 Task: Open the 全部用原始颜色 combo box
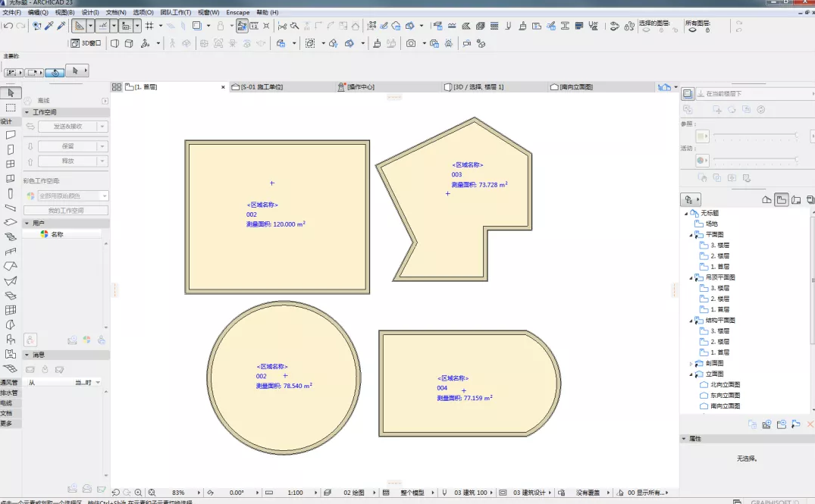pyautogui.click(x=73, y=196)
